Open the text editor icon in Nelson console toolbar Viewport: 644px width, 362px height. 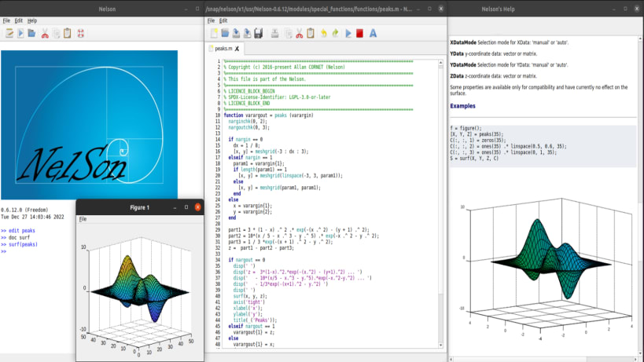pos(9,33)
